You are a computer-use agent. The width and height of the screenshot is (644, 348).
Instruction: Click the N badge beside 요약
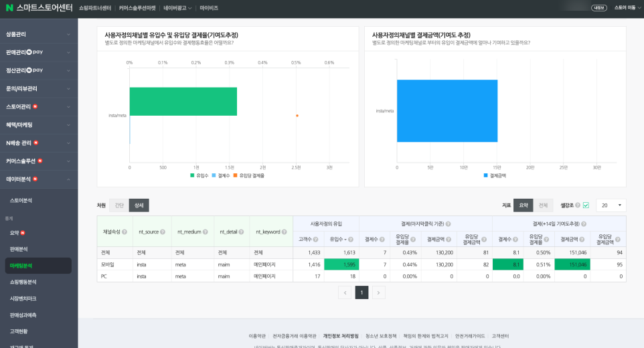tap(23, 233)
